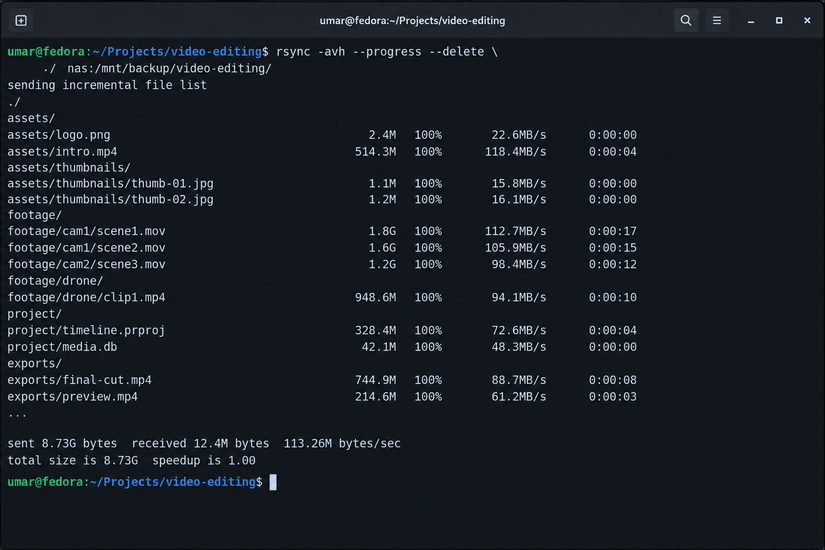The width and height of the screenshot is (825, 550).
Task: Click the 61.2MB/s transfer speed
Action: pos(519,397)
